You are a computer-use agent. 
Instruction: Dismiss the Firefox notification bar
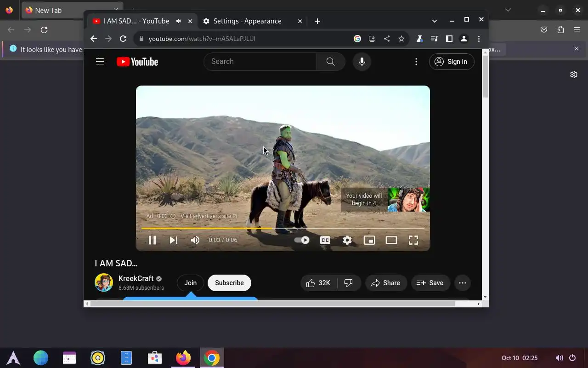pos(577,48)
